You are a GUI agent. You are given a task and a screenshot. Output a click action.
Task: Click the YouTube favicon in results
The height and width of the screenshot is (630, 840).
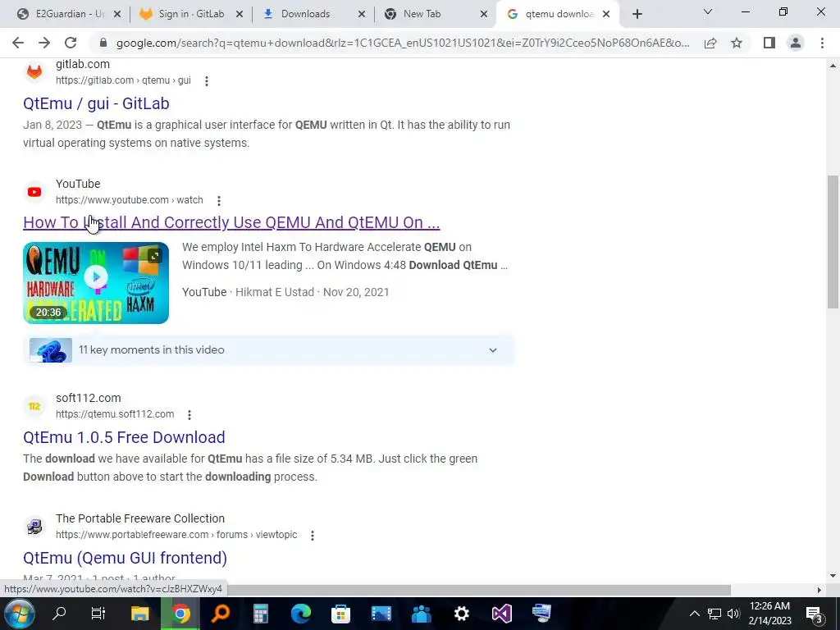tap(34, 192)
